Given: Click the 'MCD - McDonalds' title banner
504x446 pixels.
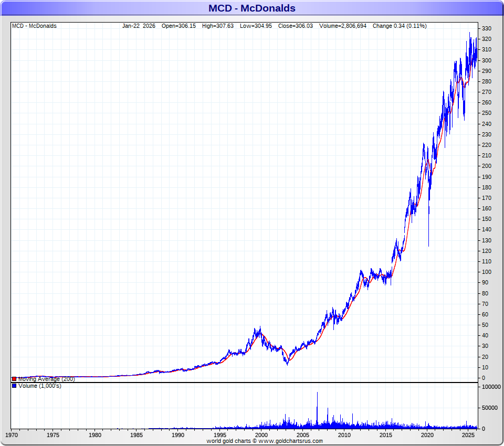Looking at the screenshot, I should (252, 8).
